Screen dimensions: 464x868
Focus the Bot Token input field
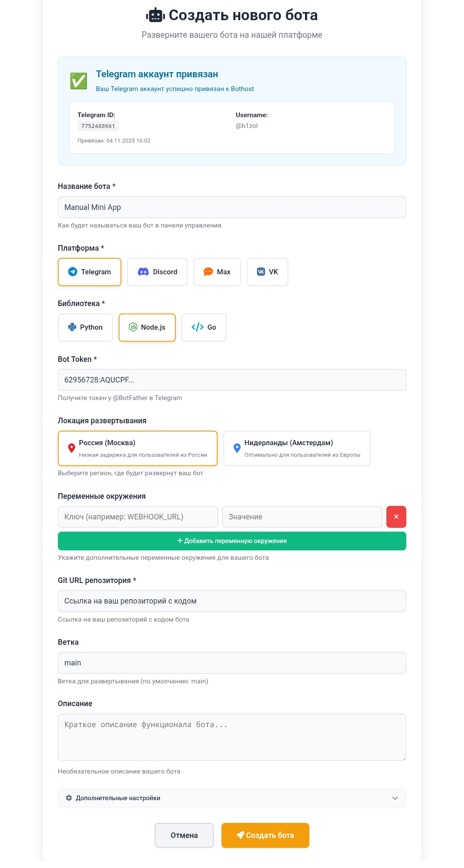click(232, 379)
